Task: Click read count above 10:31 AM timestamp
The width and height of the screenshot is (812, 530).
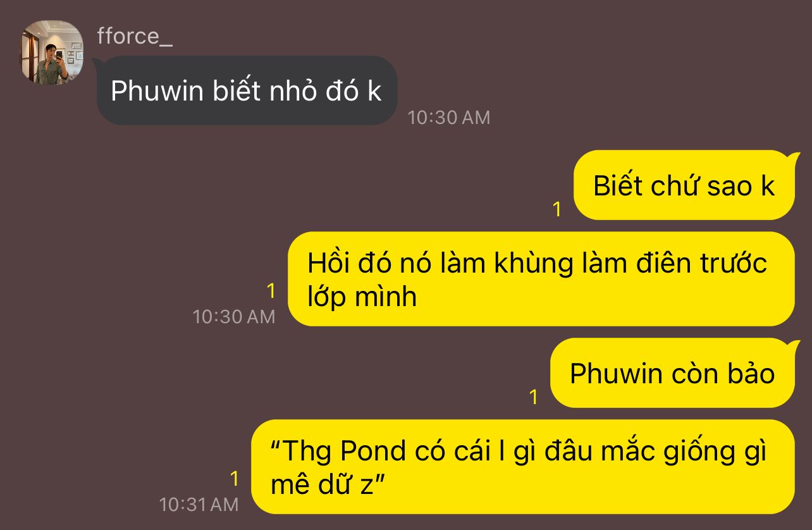Action: (235, 479)
